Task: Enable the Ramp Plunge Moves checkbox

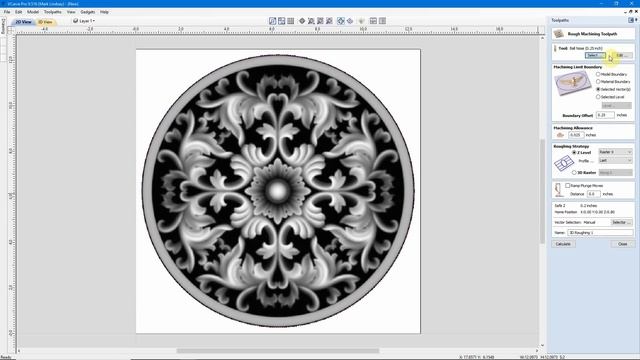Action: (567, 186)
